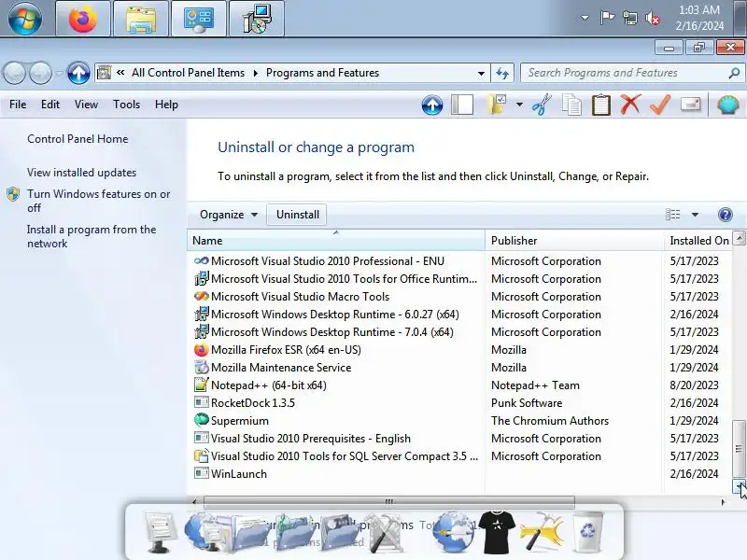Click the Paste clipboard icon
The image size is (747, 560).
point(601,105)
